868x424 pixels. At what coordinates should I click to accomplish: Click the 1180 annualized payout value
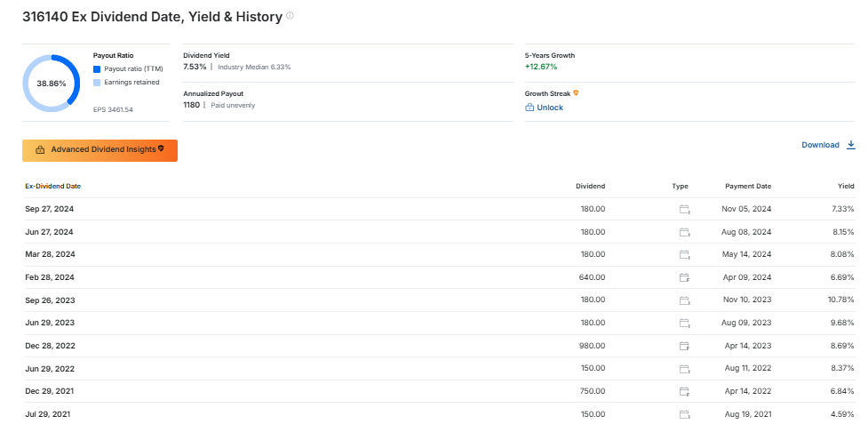191,105
